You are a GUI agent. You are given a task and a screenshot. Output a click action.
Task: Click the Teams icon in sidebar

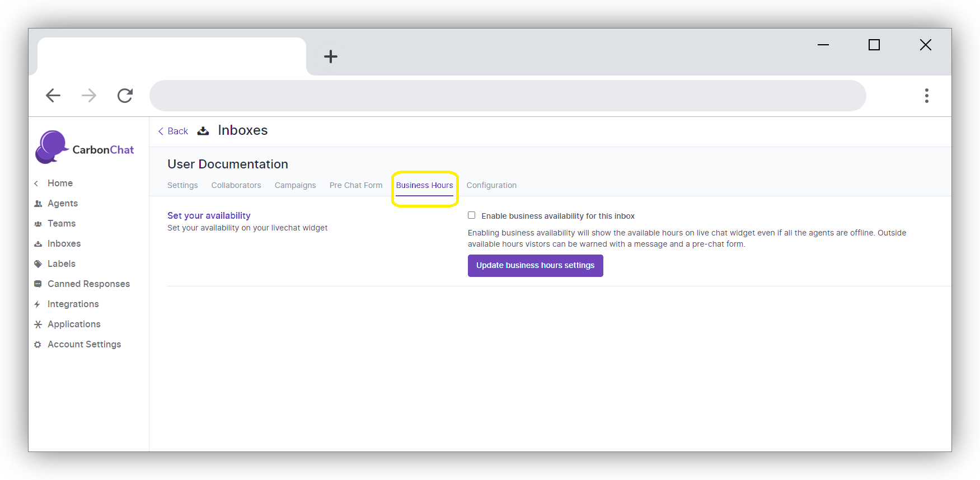pos(38,224)
